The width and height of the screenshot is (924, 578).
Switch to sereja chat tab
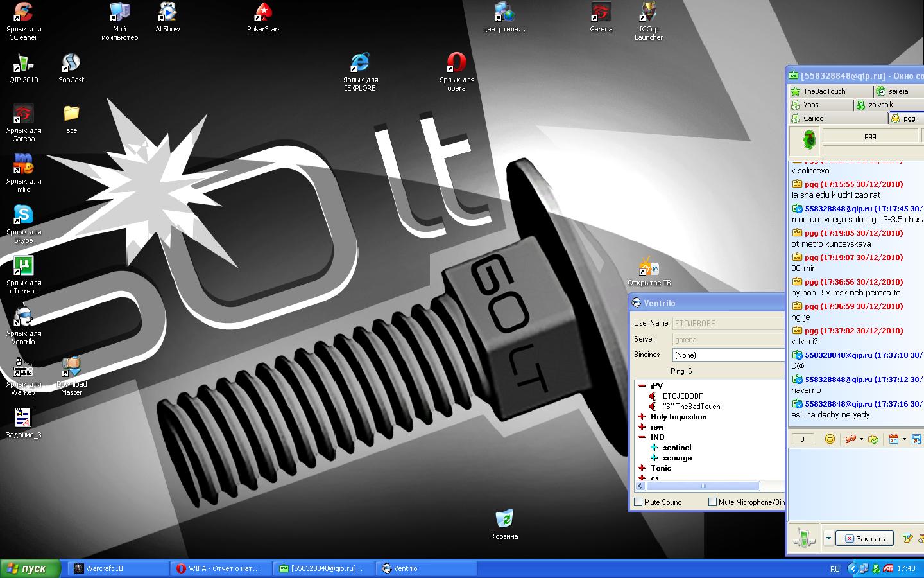(x=899, y=91)
